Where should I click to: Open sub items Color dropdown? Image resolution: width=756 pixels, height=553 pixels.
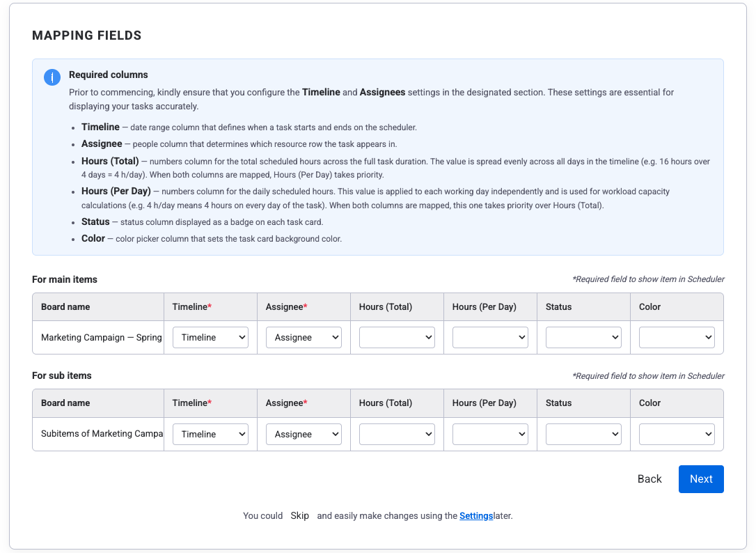677,434
